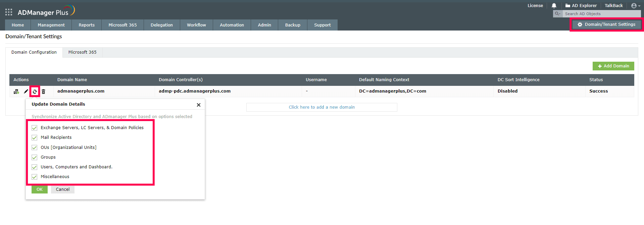Click the Default Naming Context column header

coord(384,80)
